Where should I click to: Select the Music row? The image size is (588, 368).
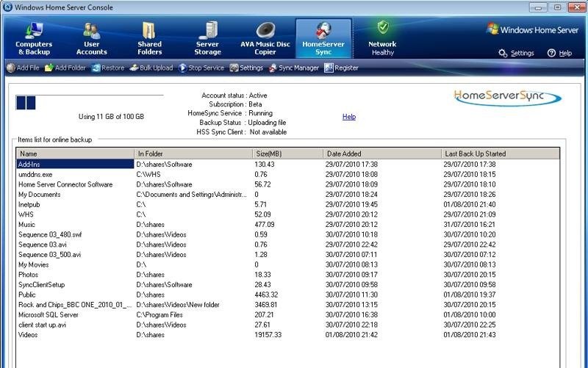click(x=288, y=225)
